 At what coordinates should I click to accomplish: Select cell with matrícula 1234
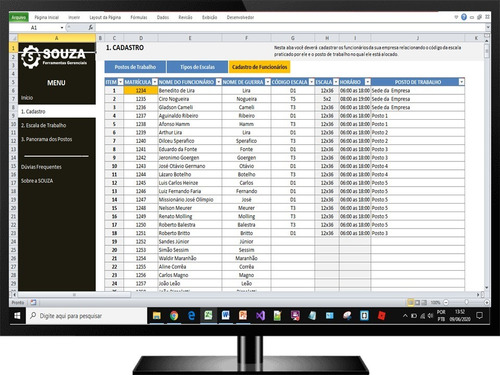pos(141,91)
